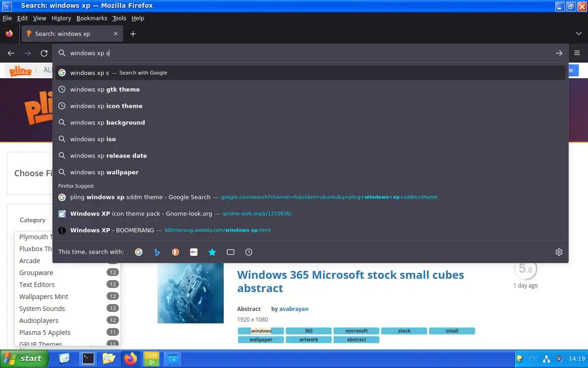
Task: Open the 2048 Qt game in taskbar
Action: click(151, 358)
